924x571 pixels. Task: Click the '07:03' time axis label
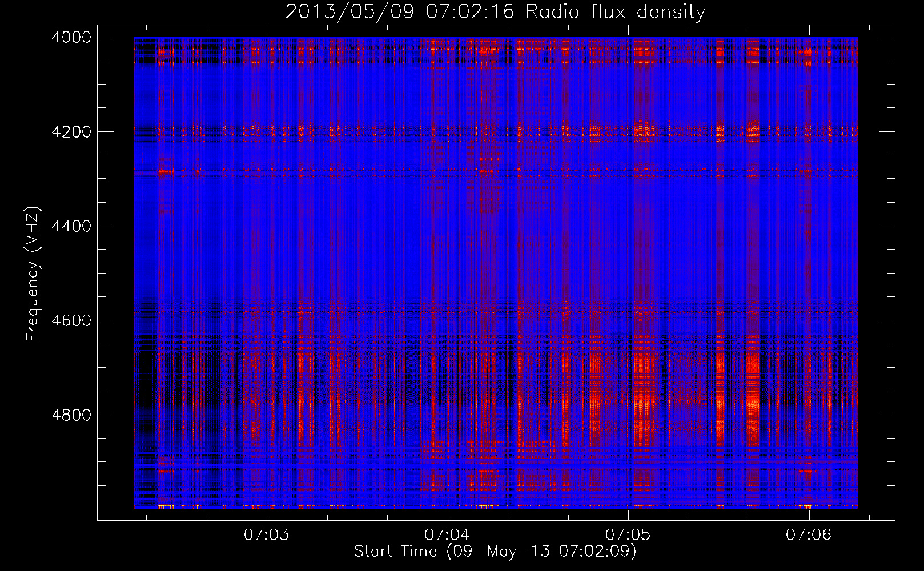267,535
